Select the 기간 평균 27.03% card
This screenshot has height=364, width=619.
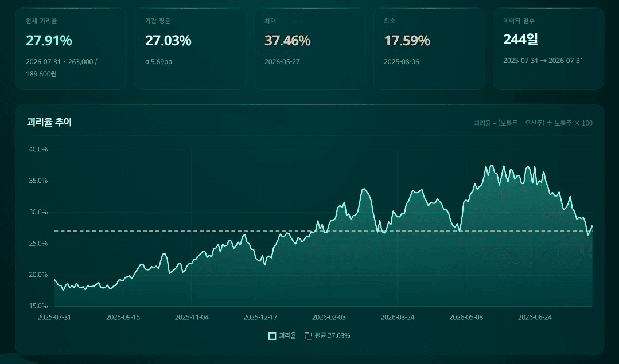[x=190, y=49]
